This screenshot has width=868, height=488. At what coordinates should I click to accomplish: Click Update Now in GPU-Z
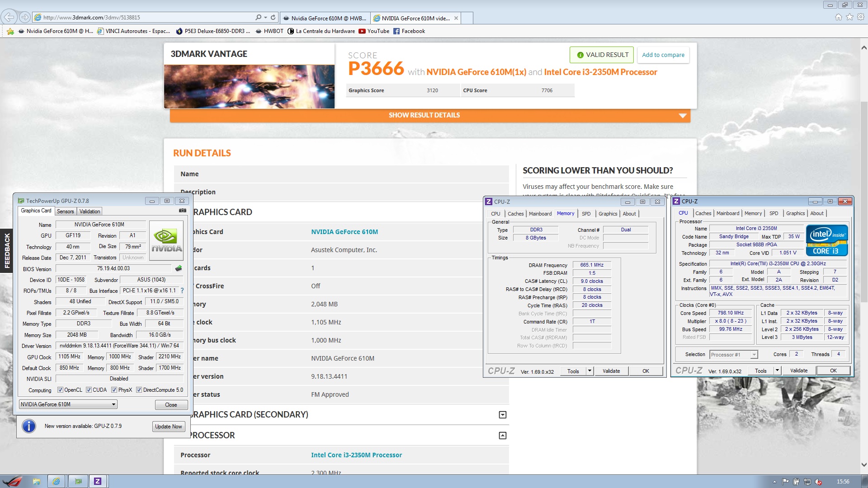[x=169, y=427]
